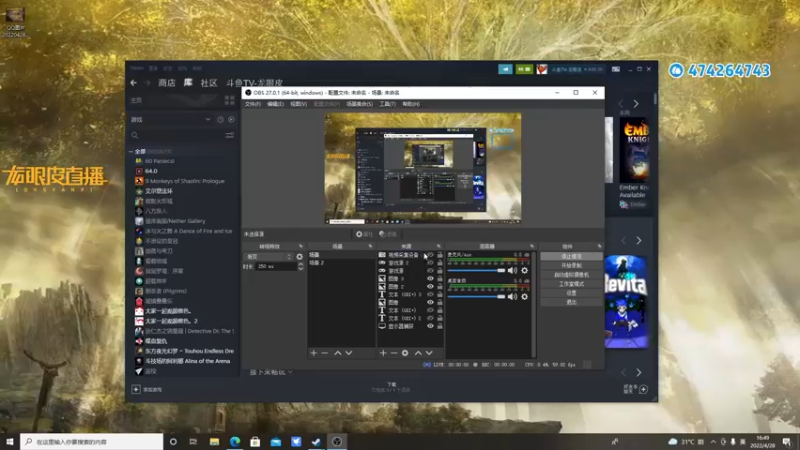Open Steam library grid view icon

click(230, 100)
